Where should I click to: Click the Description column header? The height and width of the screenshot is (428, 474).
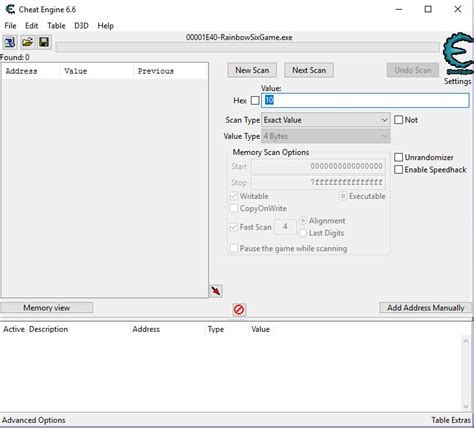48,329
